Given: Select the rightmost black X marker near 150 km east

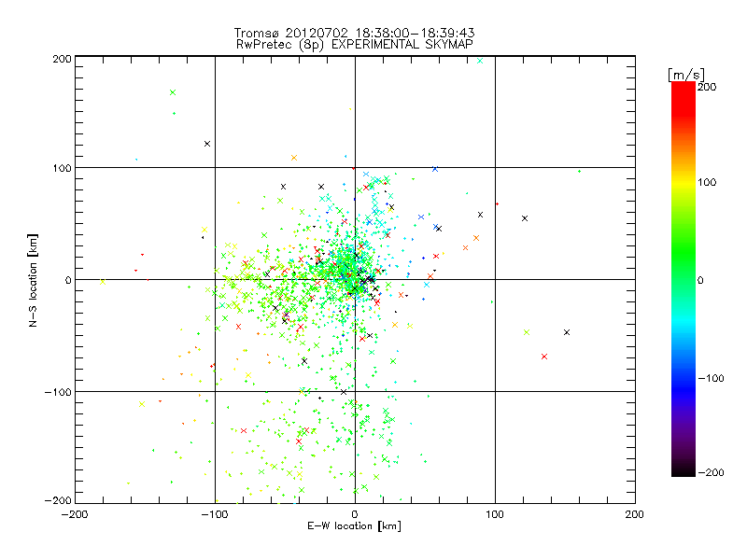Looking at the screenshot, I should click(x=567, y=332).
